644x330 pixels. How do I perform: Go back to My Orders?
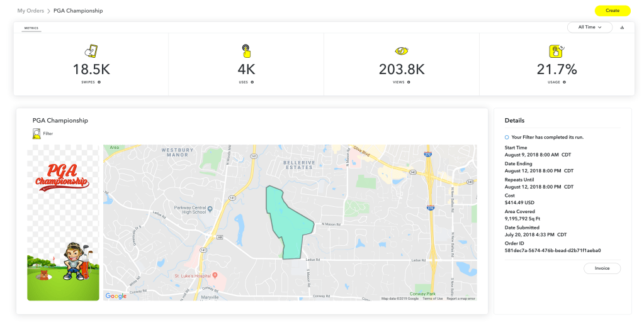[30, 11]
